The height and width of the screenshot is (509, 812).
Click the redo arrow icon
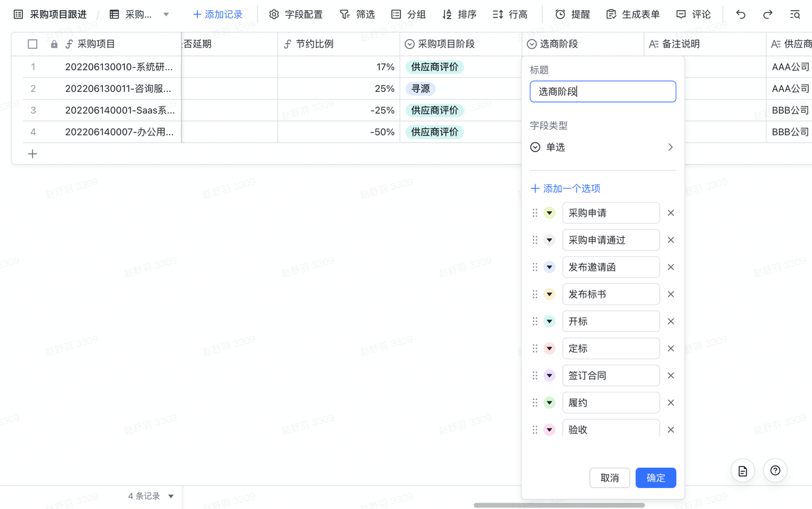click(768, 14)
